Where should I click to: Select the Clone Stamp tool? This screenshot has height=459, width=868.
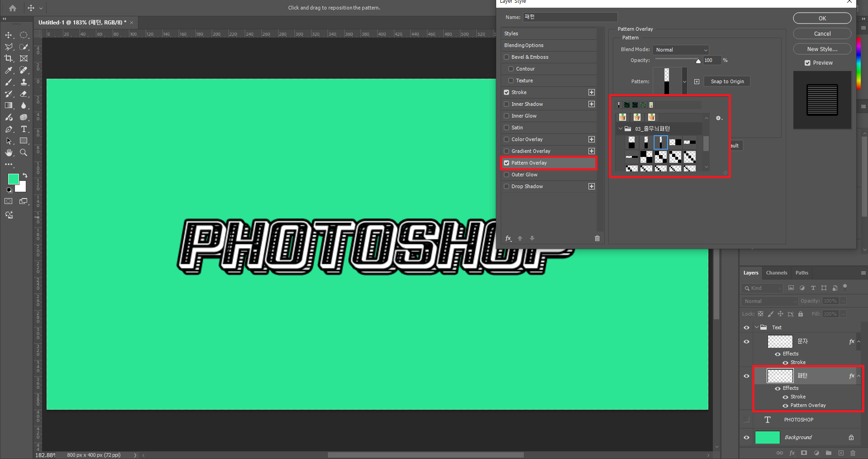click(24, 82)
